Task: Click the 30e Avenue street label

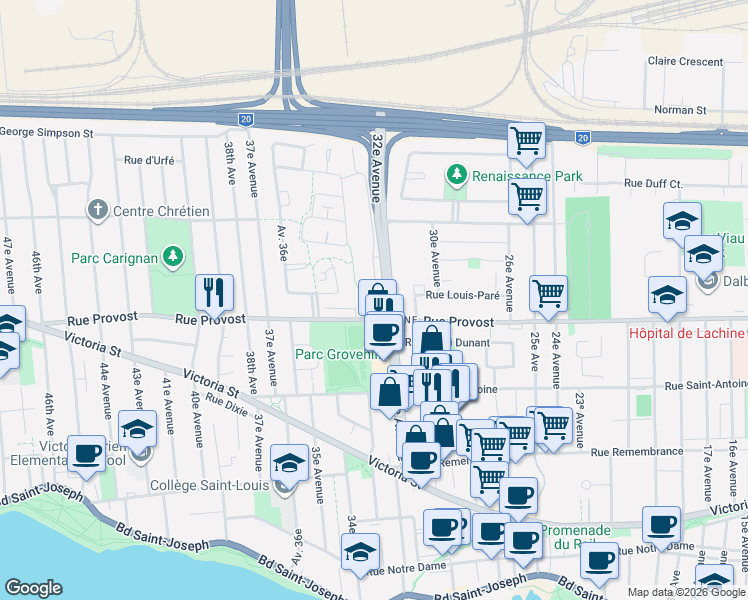Action: (x=435, y=258)
